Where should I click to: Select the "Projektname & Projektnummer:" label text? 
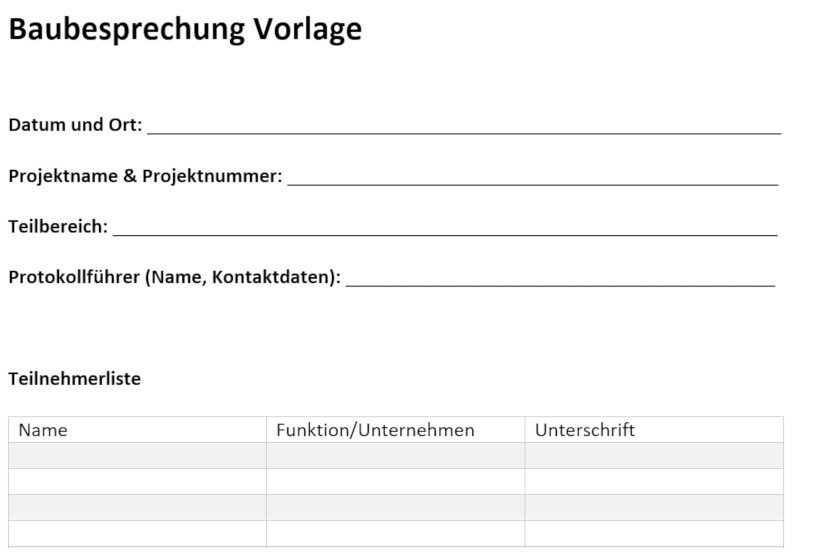tap(145, 177)
